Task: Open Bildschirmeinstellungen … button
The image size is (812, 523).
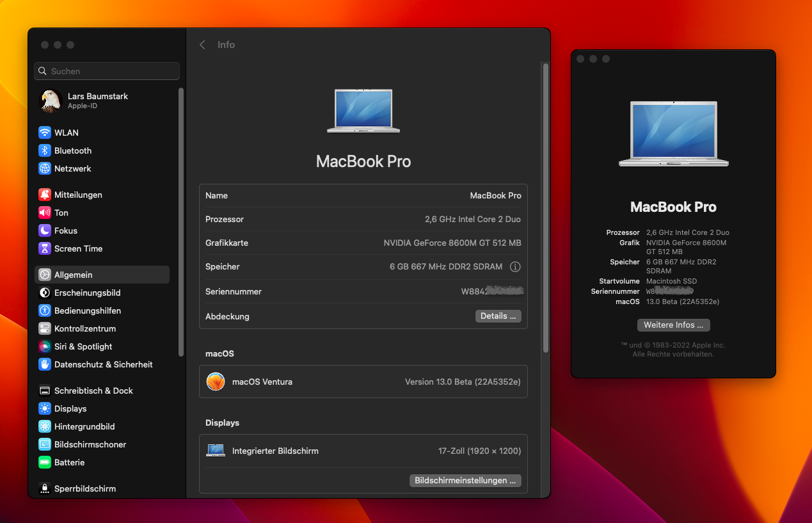Action: (x=465, y=480)
